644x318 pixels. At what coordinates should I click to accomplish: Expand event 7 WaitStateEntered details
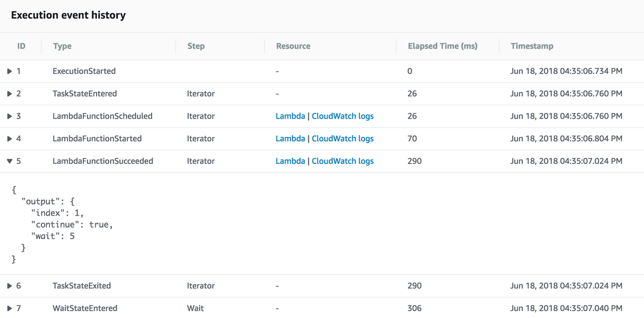click(x=10, y=308)
